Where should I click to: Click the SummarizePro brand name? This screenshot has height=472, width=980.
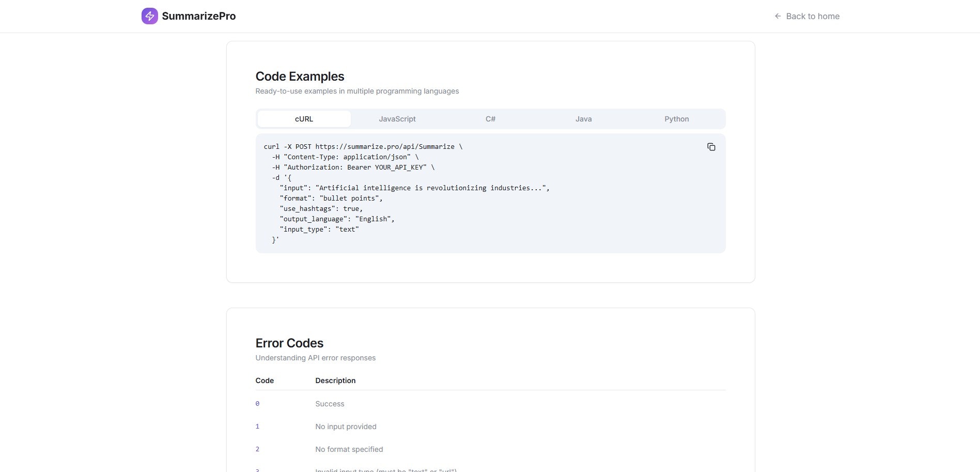tap(199, 16)
